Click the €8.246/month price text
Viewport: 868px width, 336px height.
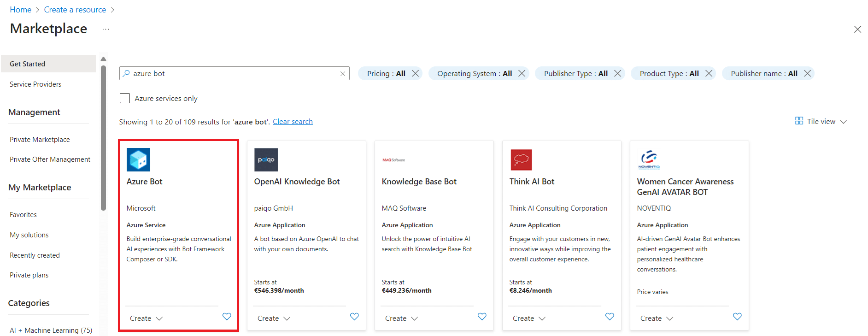(x=530, y=291)
